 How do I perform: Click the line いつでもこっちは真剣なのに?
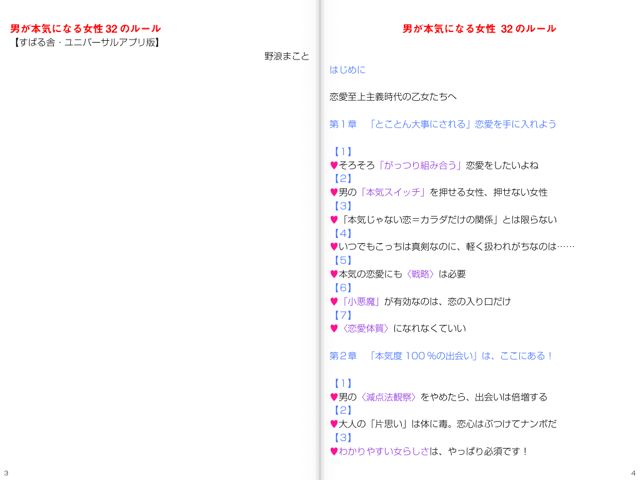(456, 247)
